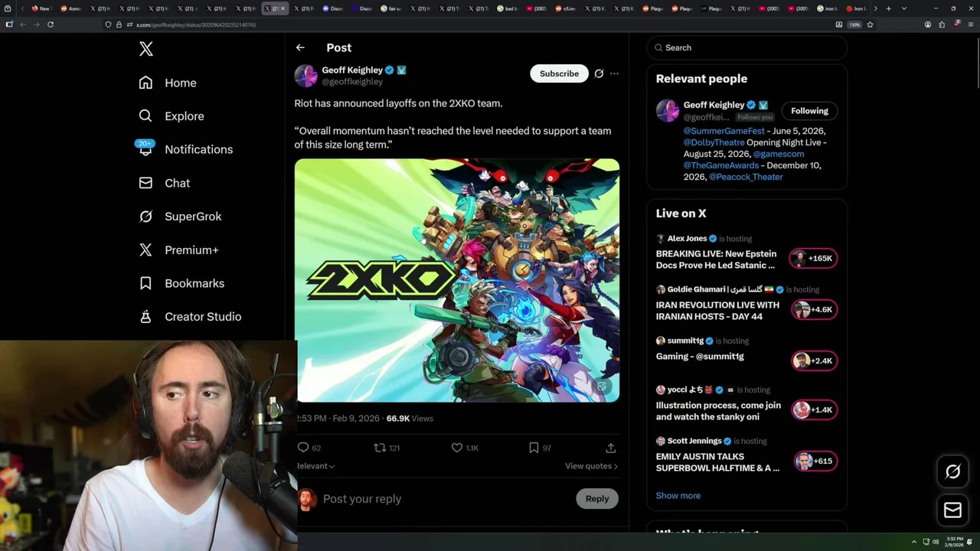Open the 2XKO image in the post
This screenshot has height=551, width=980.
pyautogui.click(x=457, y=280)
